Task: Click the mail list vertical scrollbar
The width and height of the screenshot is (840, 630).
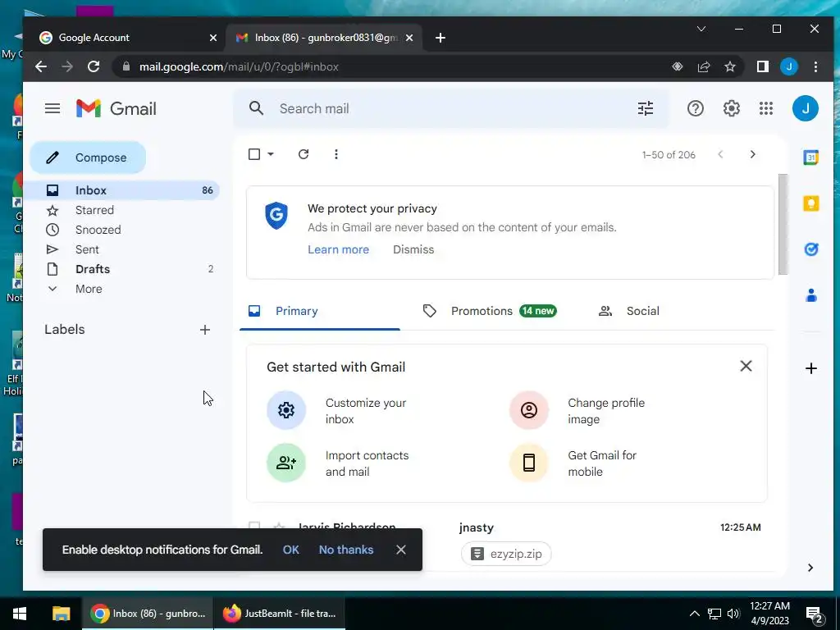Action: pos(783,224)
